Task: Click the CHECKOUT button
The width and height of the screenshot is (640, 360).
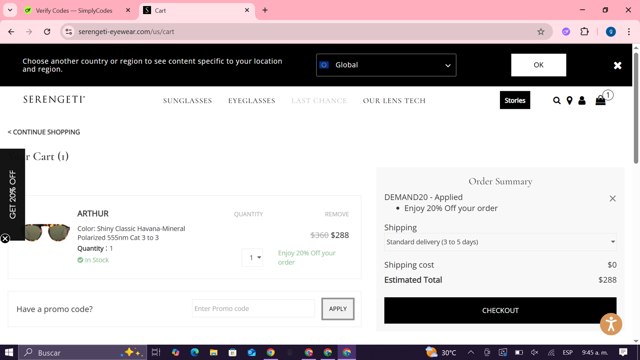Action: tap(500, 311)
